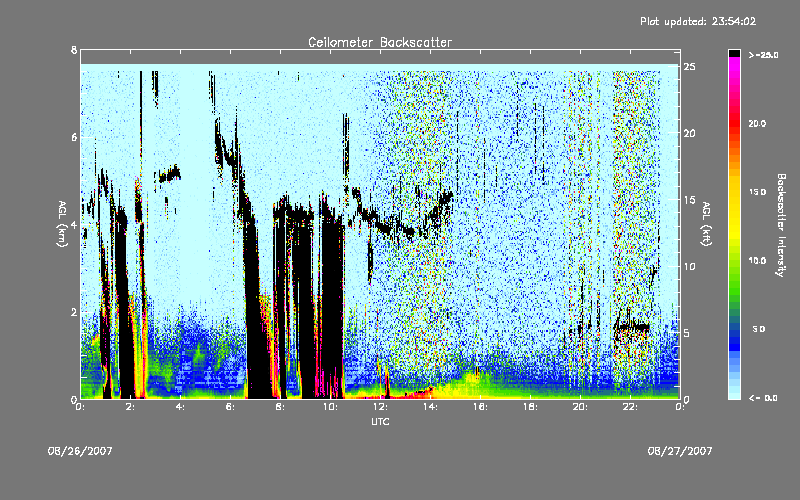This screenshot has height=500, width=800.
Task: Select the ">=25.0" colorbar value
Action: (x=763, y=55)
